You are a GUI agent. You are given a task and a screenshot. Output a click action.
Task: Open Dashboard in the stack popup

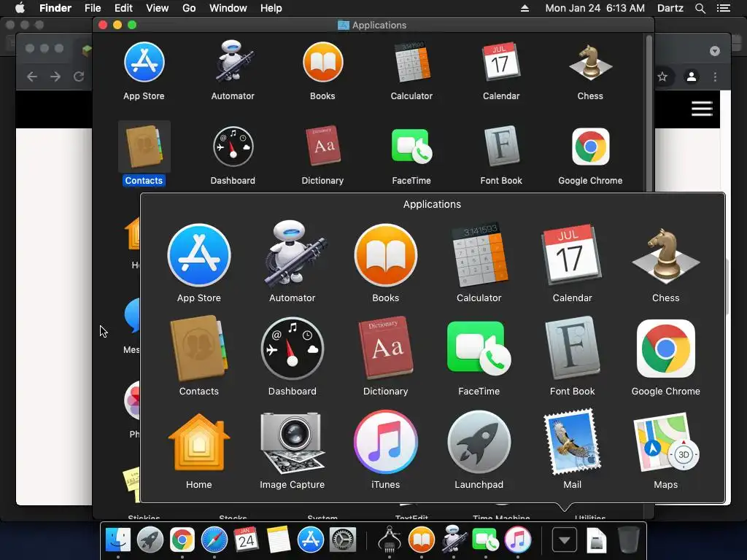point(292,349)
